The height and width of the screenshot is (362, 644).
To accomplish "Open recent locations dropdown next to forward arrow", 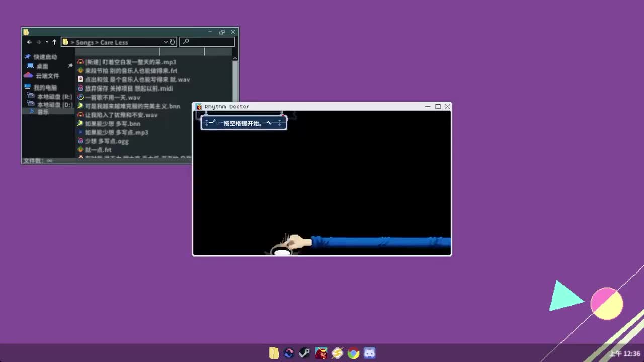I will coord(47,42).
